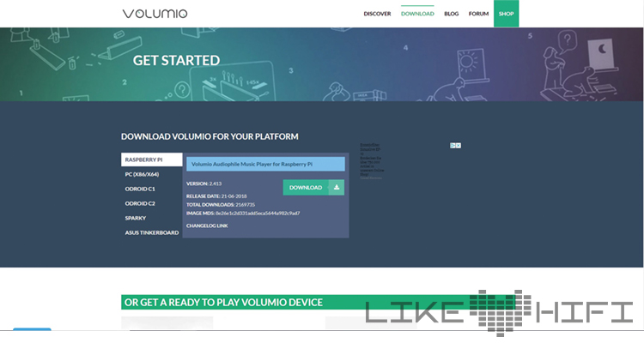
Task: Click the Version 2.413 text
Action: click(204, 184)
